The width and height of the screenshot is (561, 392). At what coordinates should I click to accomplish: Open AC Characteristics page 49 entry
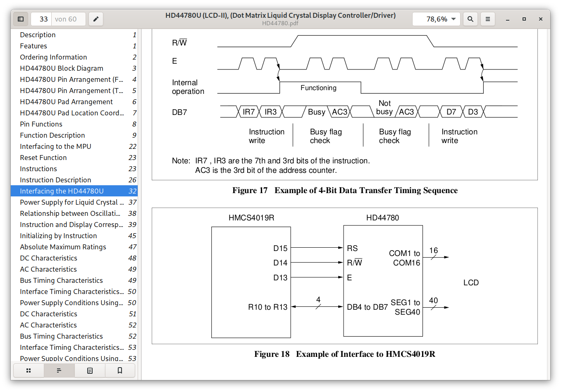[x=74, y=269]
